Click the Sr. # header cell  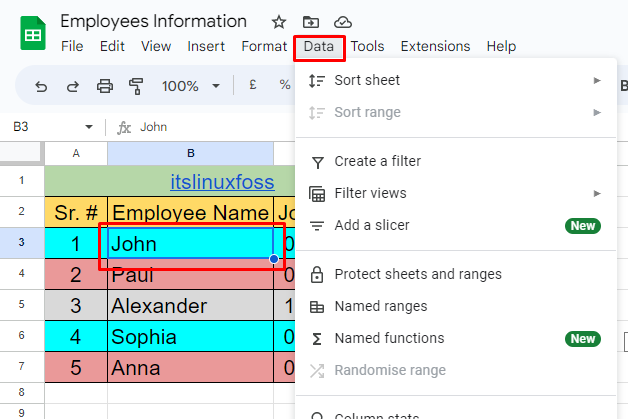76,212
